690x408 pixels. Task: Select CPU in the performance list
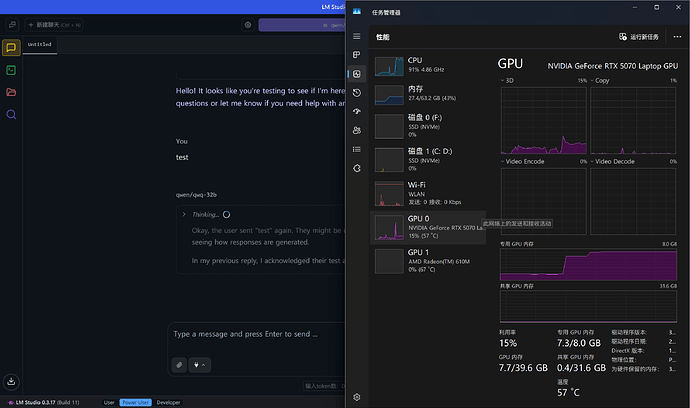(428, 66)
